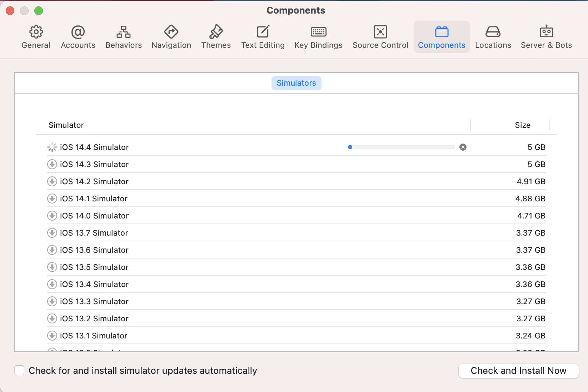This screenshot has height=392, width=588.
Task: Select the 4.88 GB size cell
Action: pos(530,198)
